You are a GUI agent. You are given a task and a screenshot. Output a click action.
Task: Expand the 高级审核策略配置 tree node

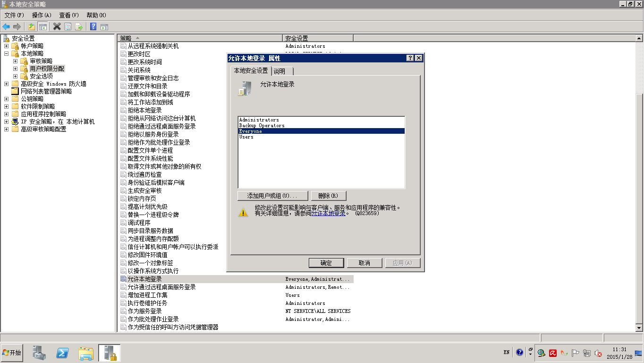(x=6, y=129)
